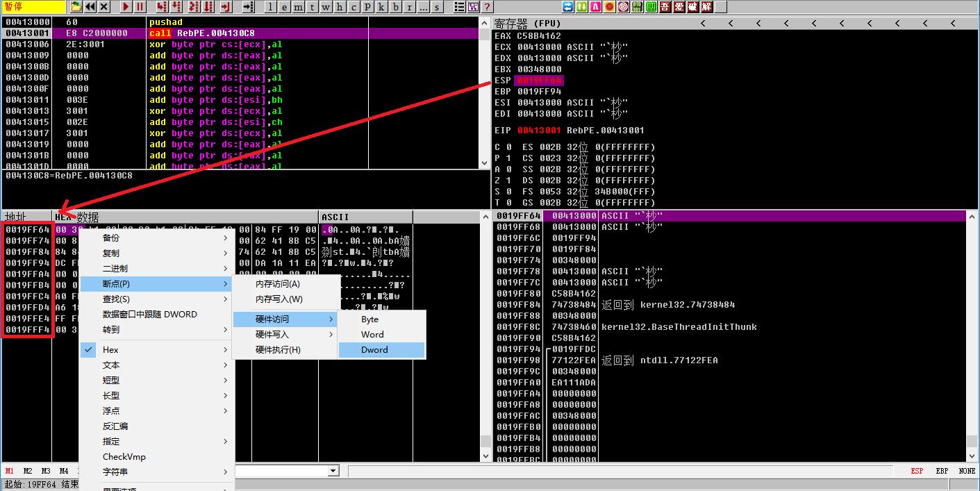Viewport: 980px width, 491px height.
Task: Click the Run (play) debug button
Action: click(x=126, y=7)
